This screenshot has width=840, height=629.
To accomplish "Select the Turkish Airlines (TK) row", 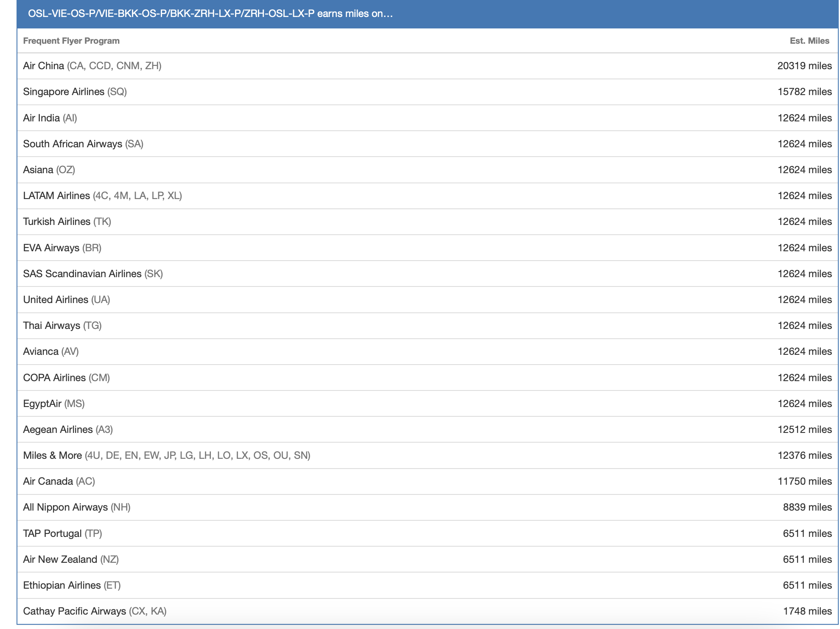I will [x=428, y=222].
